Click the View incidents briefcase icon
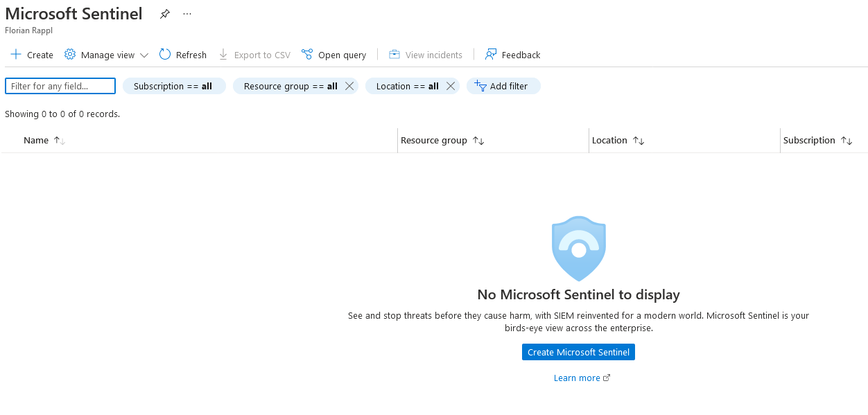Screen dimensions: 868x415 (x=394, y=55)
